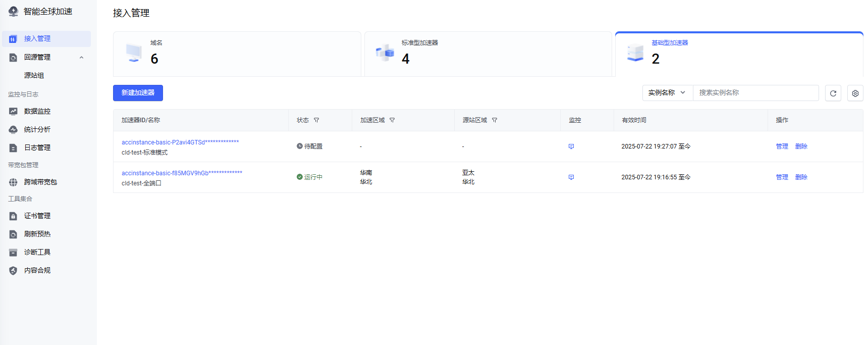Screen dimensions: 868x345
Task: Select 基础型加速器 tab card
Action: pos(739,54)
